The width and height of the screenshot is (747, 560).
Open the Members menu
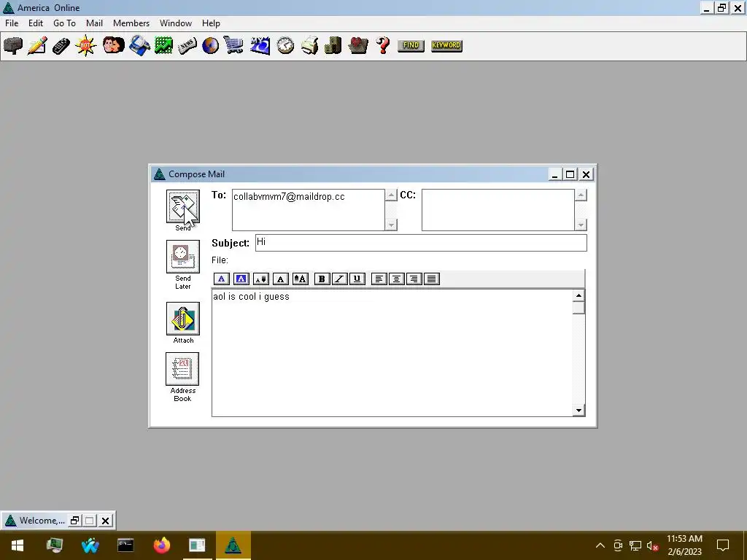(x=131, y=23)
